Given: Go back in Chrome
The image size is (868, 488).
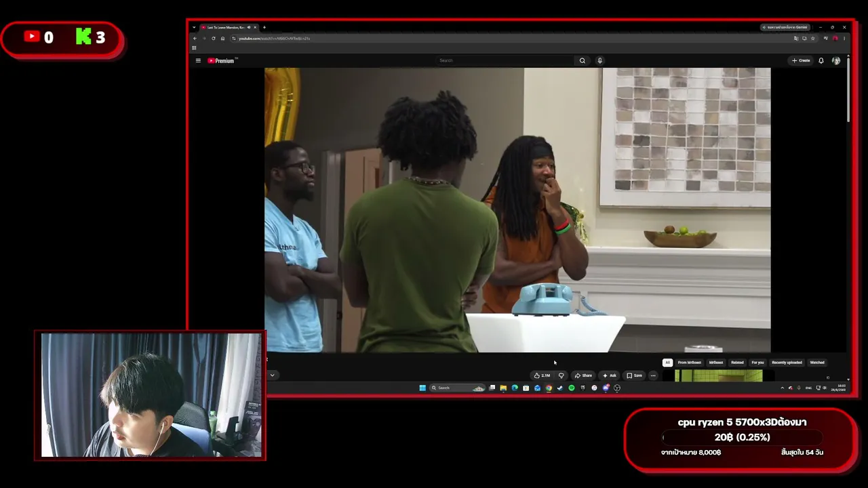Looking at the screenshot, I should point(195,39).
